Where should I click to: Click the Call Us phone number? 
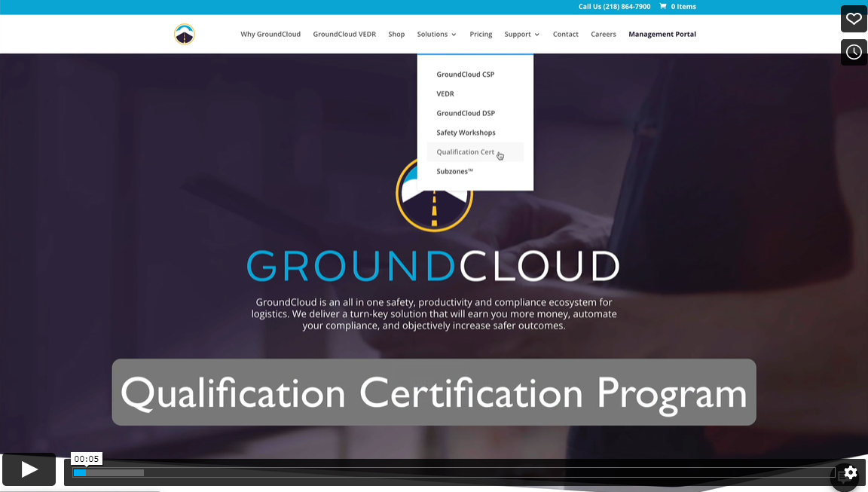(x=614, y=6)
